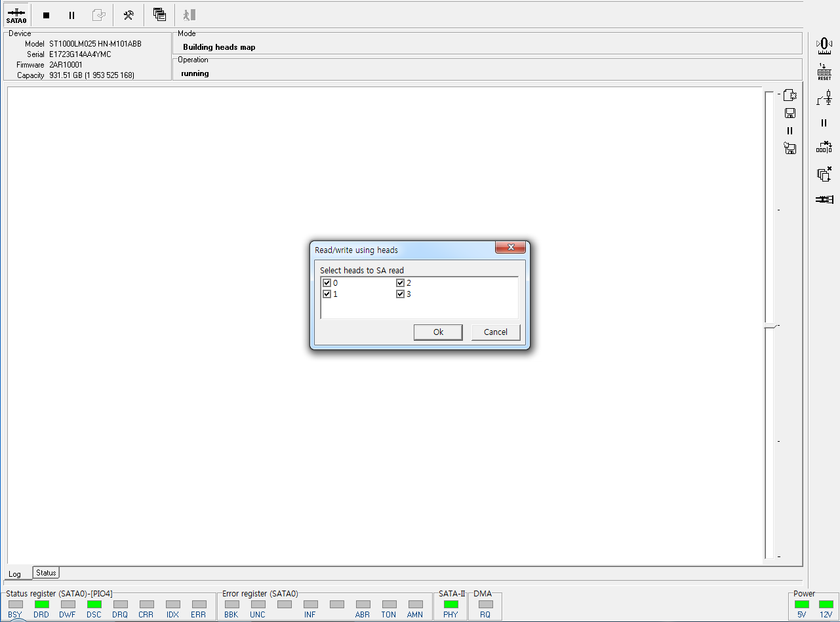Click the AMN error indicator

415,604
